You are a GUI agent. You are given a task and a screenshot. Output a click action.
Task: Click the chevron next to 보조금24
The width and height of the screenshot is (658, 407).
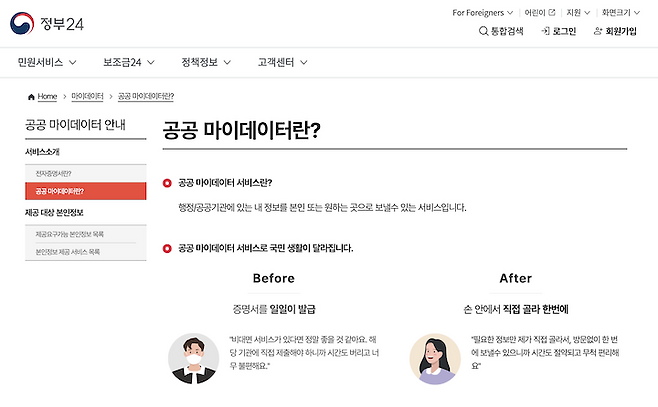pyautogui.click(x=151, y=63)
